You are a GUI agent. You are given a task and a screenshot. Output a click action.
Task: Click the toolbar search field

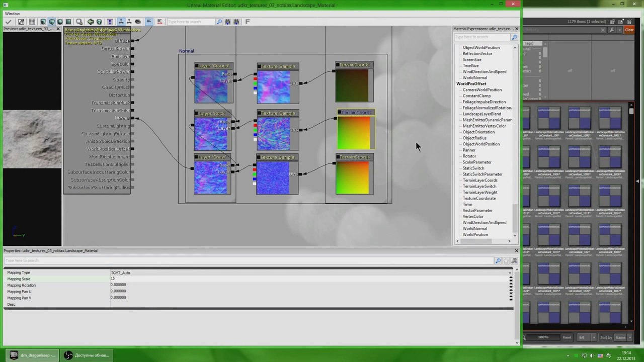[x=191, y=22]
